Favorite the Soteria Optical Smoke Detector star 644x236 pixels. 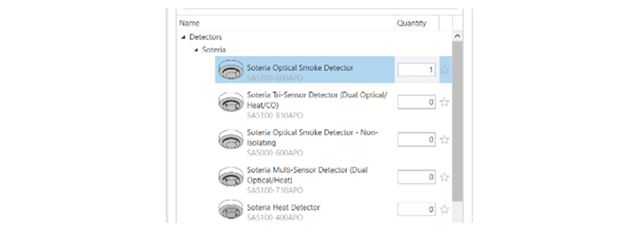[x=444, y=70]
